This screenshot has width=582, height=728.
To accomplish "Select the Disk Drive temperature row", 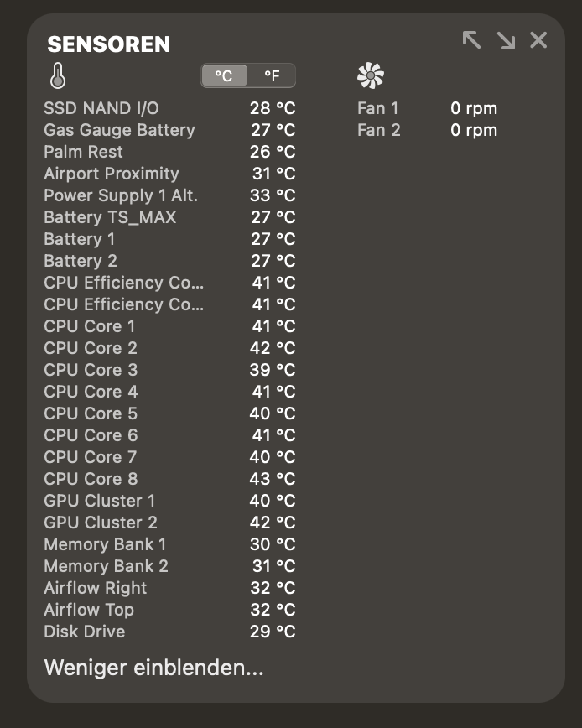I will coord(169,632).
